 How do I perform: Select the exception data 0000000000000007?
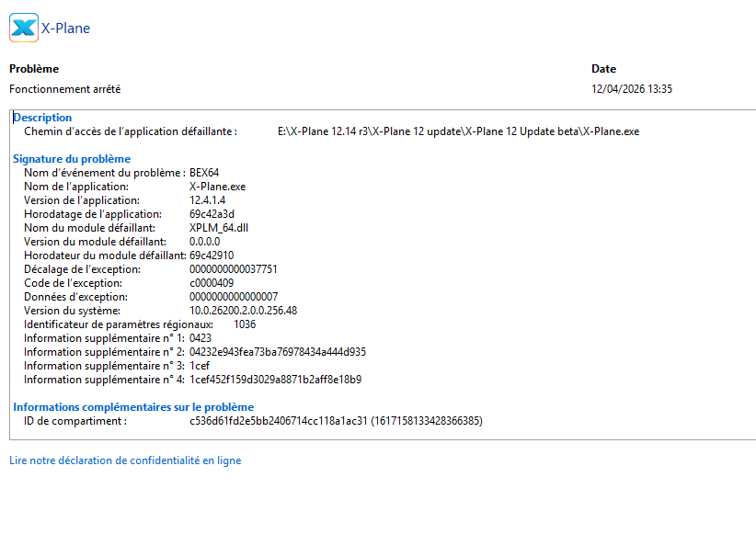coord(234,297)
